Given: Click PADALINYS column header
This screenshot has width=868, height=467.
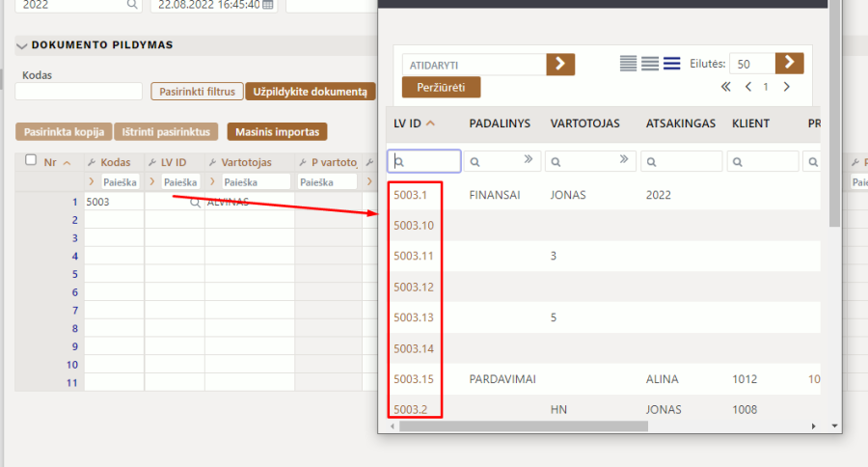Looking at the screenshot, I should pos(500,124).
